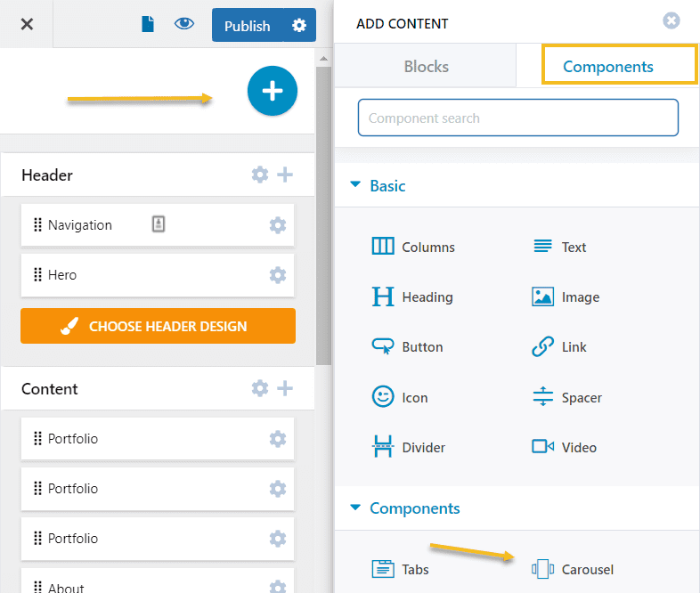
Task: Select the first Portfolio block row
Action: pos(158,439)
